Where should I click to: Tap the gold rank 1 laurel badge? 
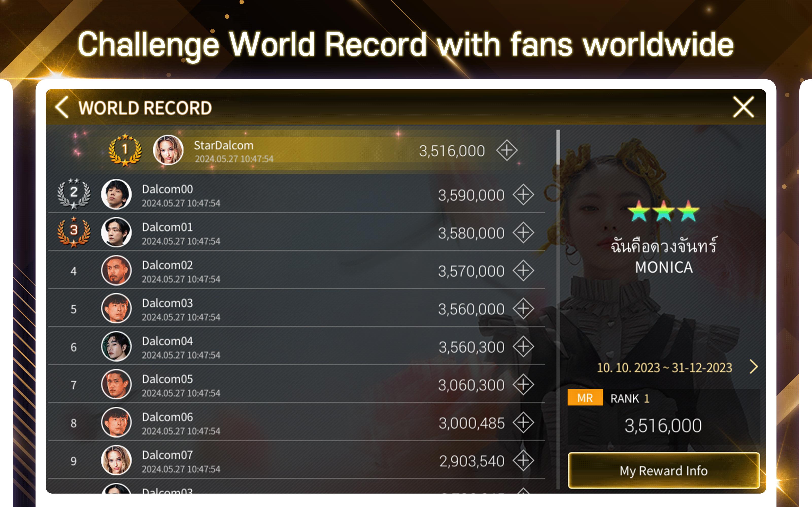[x=125, y=150]
